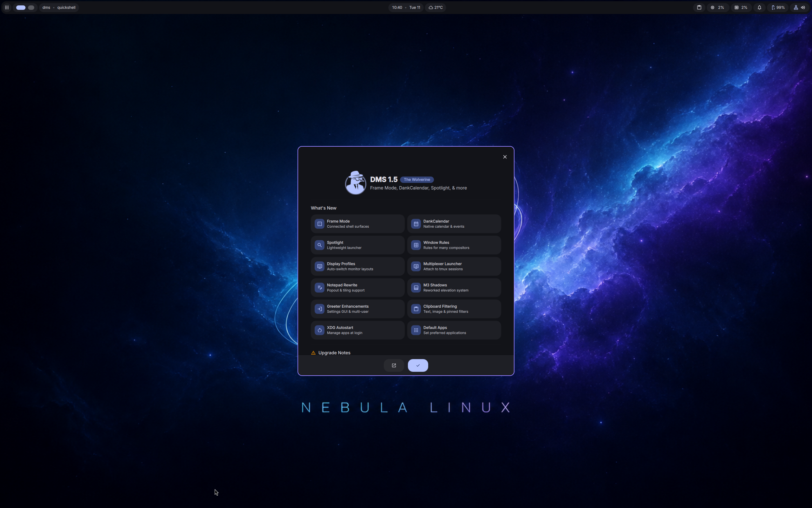The image size is (812, 508).
Task: Click the Frame Mode feature card
Action: coord(358,224)
